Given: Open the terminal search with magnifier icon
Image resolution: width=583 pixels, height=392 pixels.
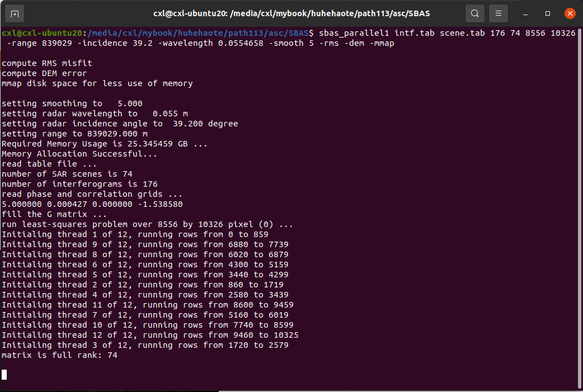Looking at the screenshot, I should point(474,13).
